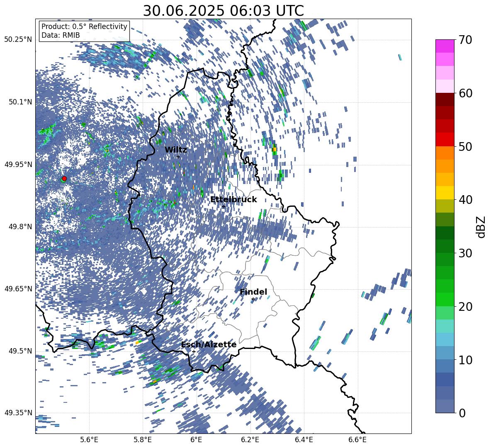Click the Wiltz city label
Image resolution: width=491 pixels, height=448 pixels.
(x=176, y=150)
